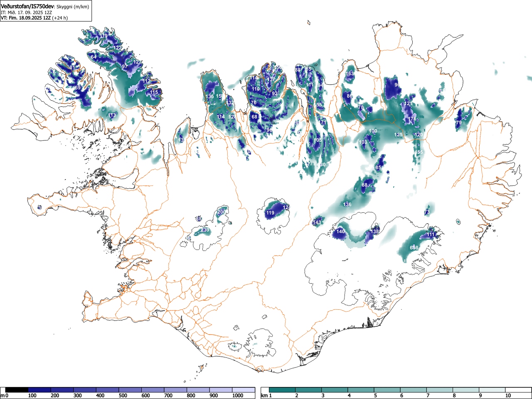Click the 5–6 km teal legend swatch
Screen dimensions: 532x399
click(388, 390)
